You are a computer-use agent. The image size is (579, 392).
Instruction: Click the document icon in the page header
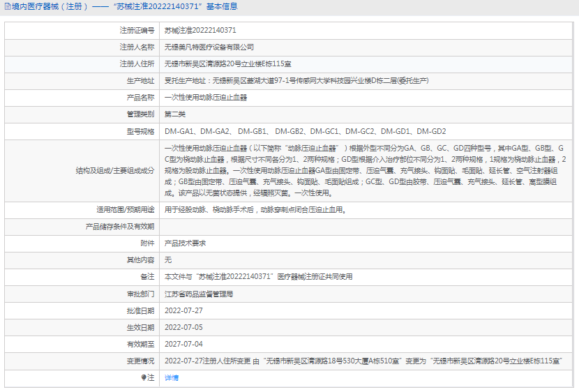click(x=8, y=7)
